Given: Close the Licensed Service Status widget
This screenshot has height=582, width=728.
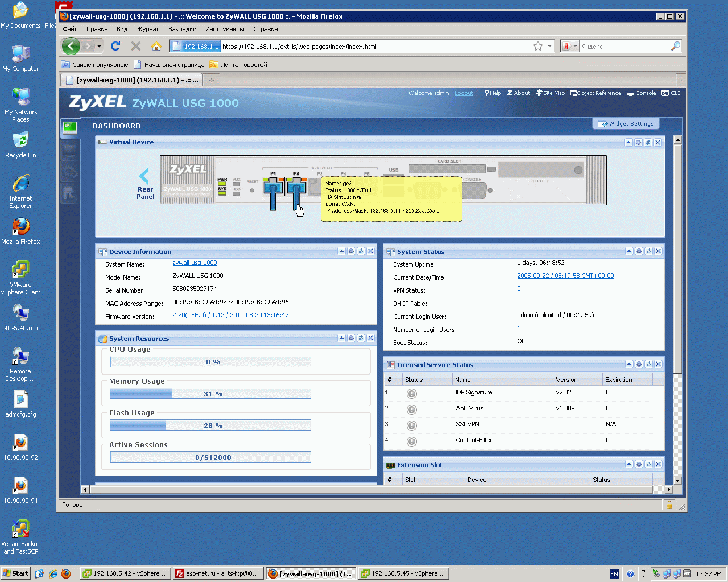Looking at the screenshot, I should point(658,364).
